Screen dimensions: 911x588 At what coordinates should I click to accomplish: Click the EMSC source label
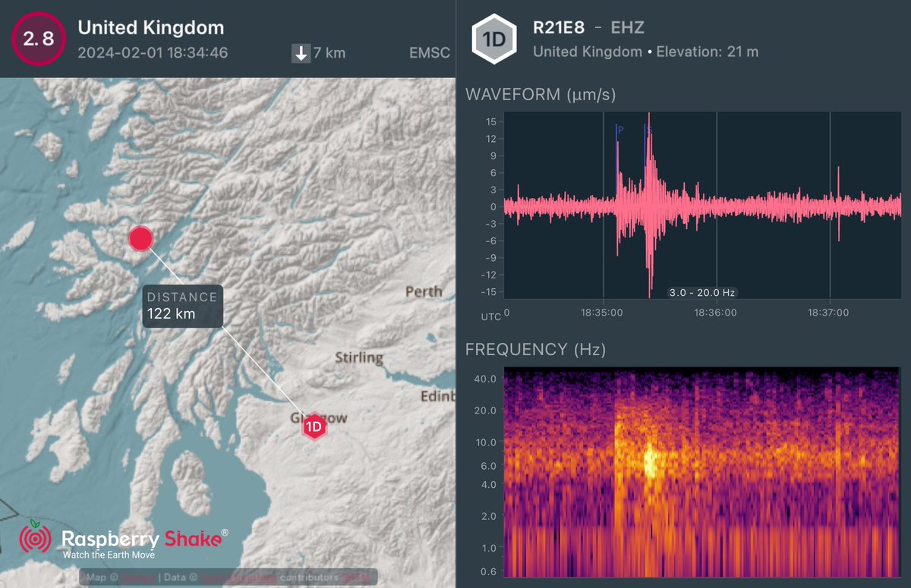pyautogui.click(x=430, y=53)
